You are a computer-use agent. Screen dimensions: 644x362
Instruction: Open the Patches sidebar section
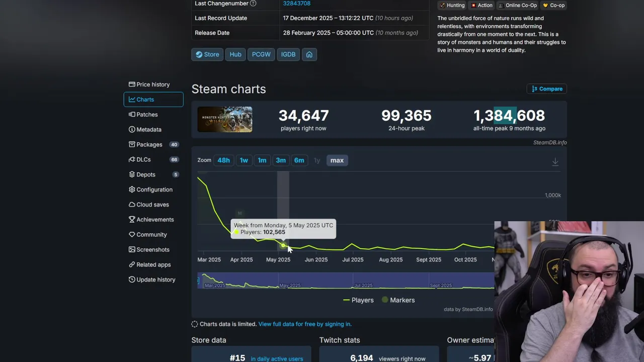[x=153, y=115]
